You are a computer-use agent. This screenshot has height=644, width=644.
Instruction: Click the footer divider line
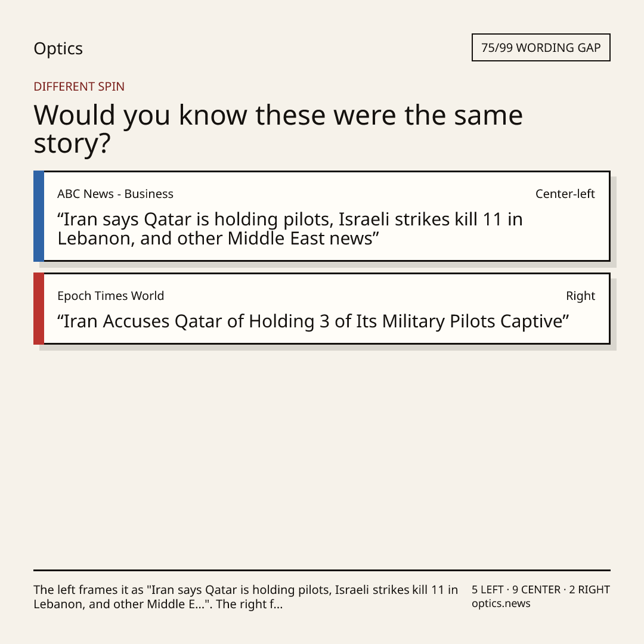(322, 570)
